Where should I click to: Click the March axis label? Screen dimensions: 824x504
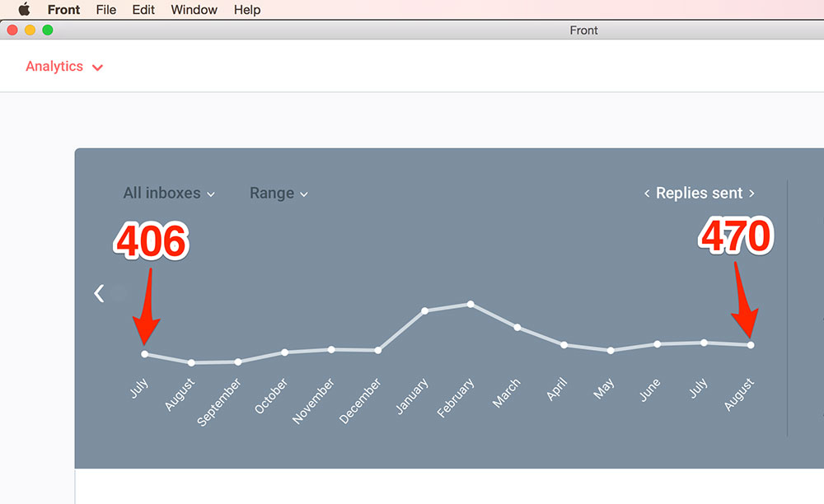point(507,393)
